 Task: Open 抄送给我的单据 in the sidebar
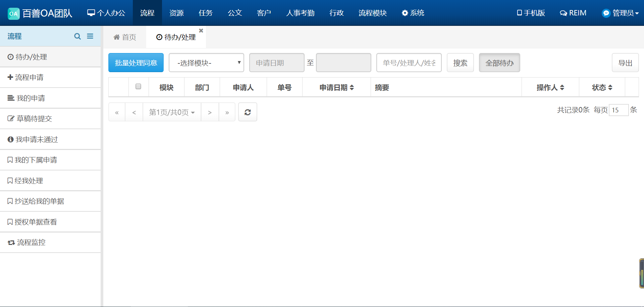coord(50,201)
